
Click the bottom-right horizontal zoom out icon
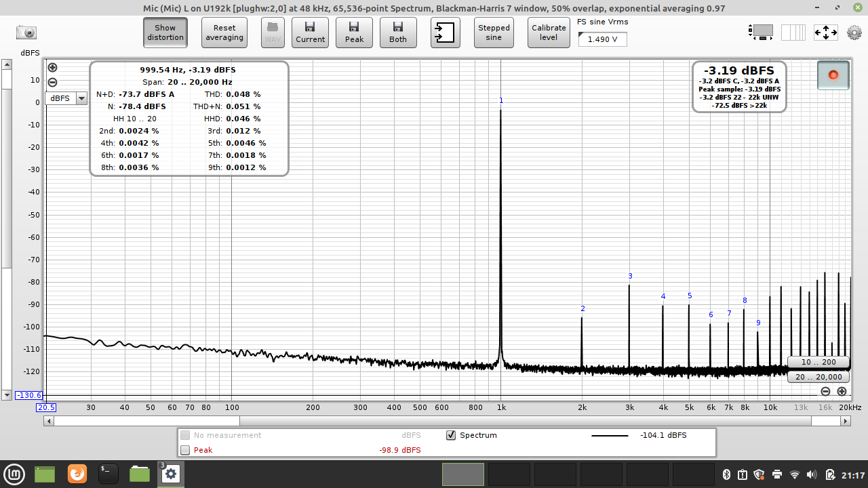click(825, 391)
